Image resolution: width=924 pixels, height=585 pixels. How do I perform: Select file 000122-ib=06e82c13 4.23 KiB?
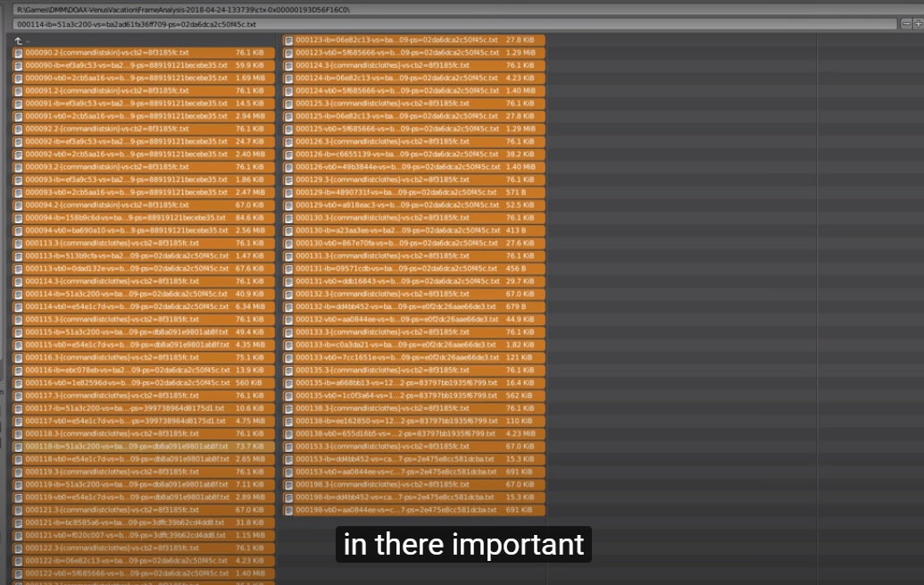pyautogui.click(x=144, y=561)
